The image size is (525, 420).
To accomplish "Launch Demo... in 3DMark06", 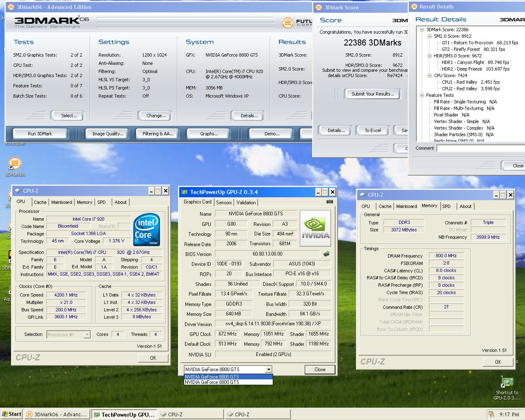I will 272,134.
